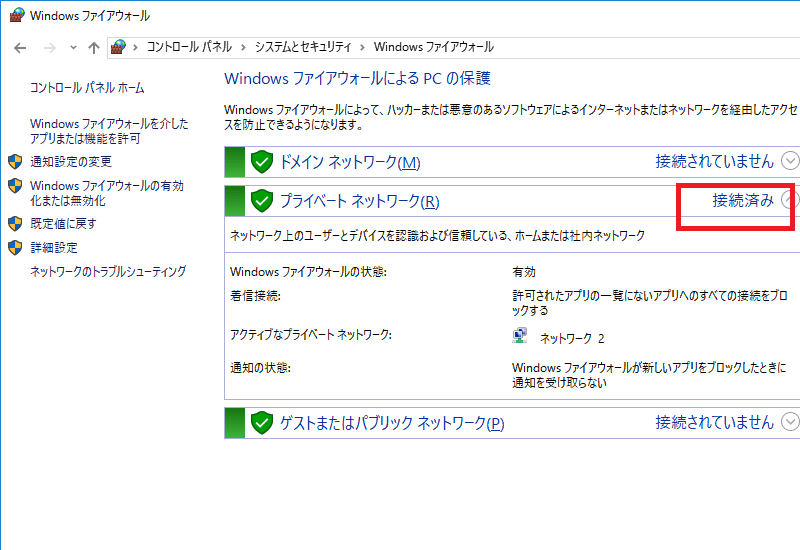Click green shield icon for プライベート ネットワーク
This screenshot has width=800, height=550.
pos(262,201)
